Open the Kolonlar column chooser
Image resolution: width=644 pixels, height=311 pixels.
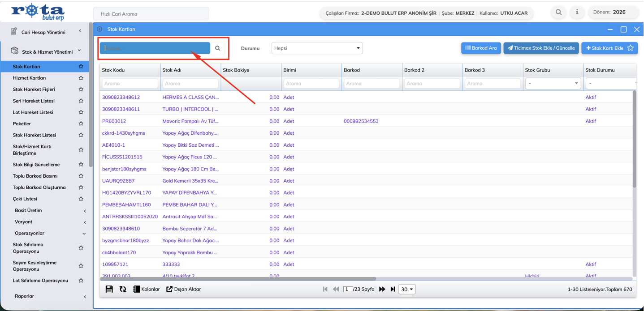(147, 289)
